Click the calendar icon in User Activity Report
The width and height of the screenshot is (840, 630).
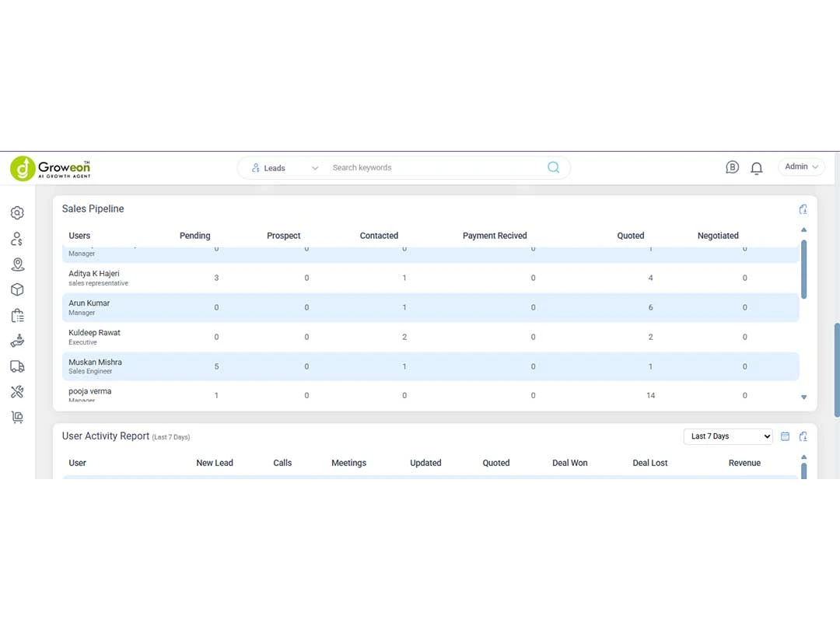(x=785, y=436)
